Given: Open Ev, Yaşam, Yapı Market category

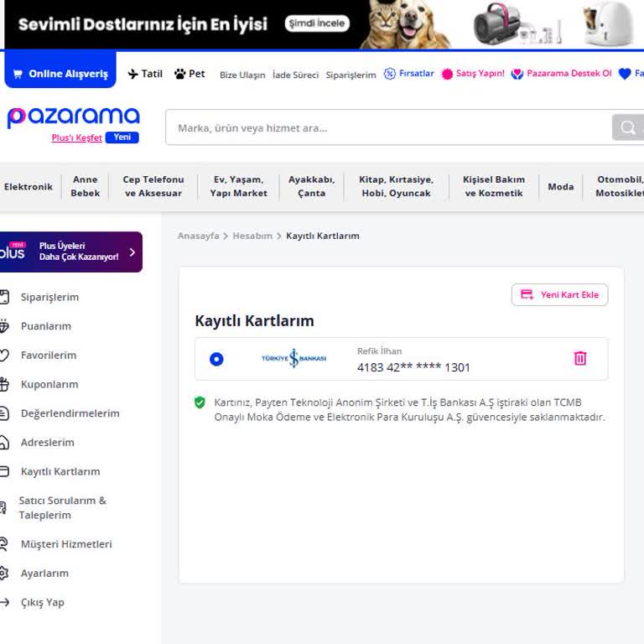Looking at the screenshot, I should [x=239, y=186].
